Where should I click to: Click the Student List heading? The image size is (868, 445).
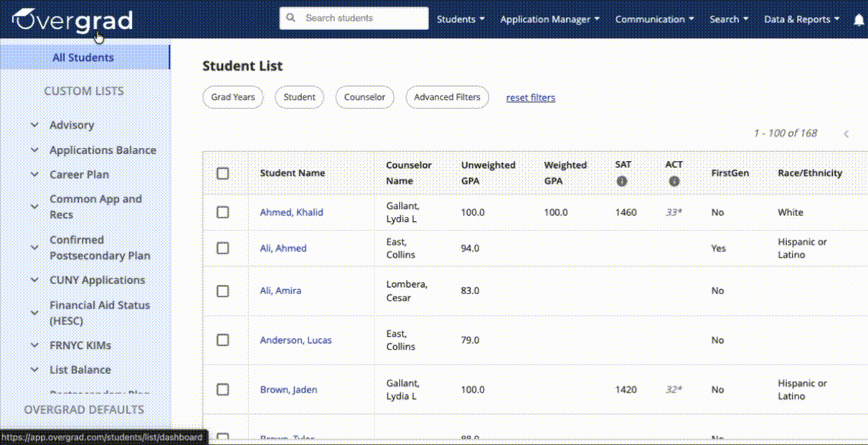tap(242, 66)
